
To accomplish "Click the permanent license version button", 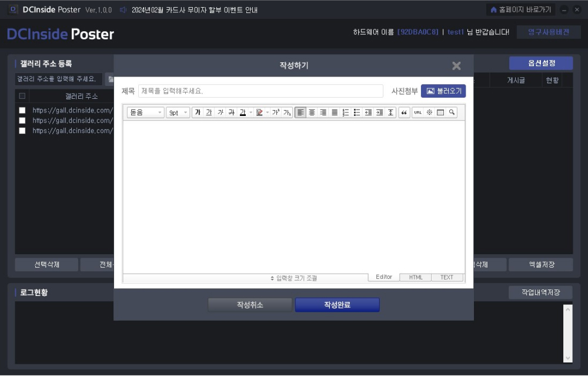I will (549, 32).
